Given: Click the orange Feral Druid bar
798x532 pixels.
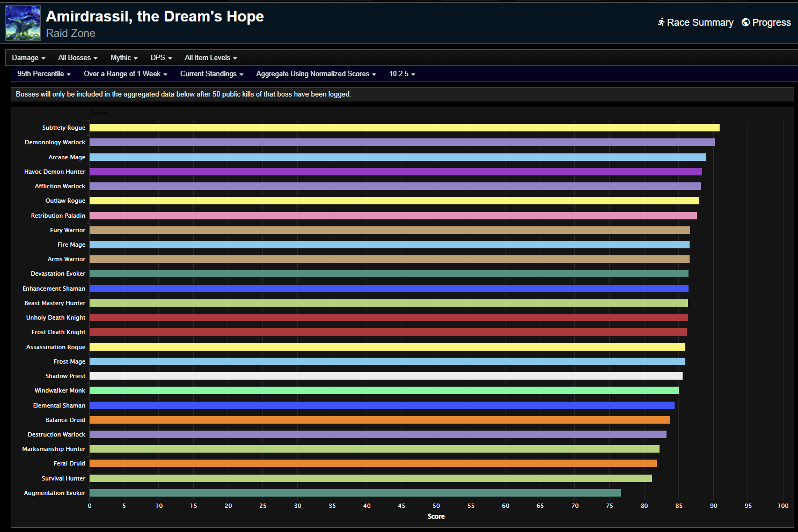Looking at the screenshot, I should click(373, 463).
